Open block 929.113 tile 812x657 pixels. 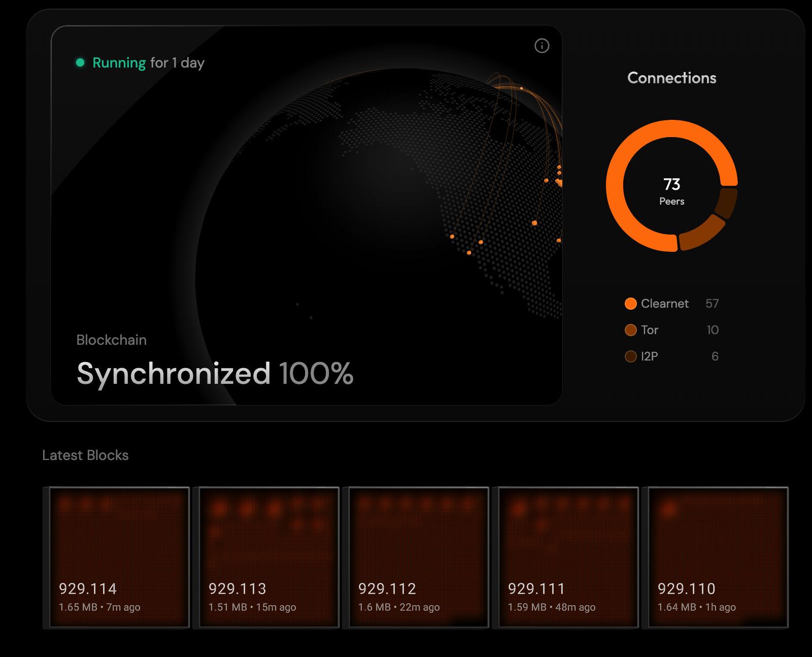click(269, 557)
